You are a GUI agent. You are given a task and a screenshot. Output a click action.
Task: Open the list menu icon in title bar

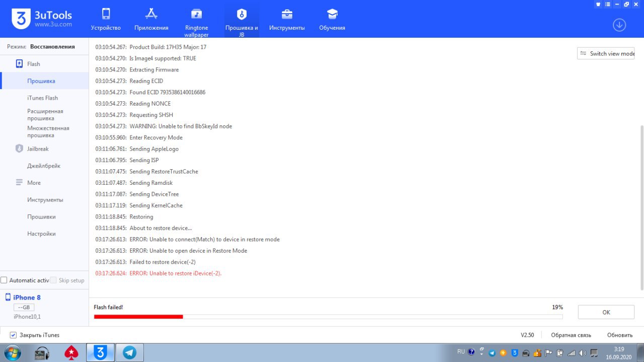pos(608,4)
